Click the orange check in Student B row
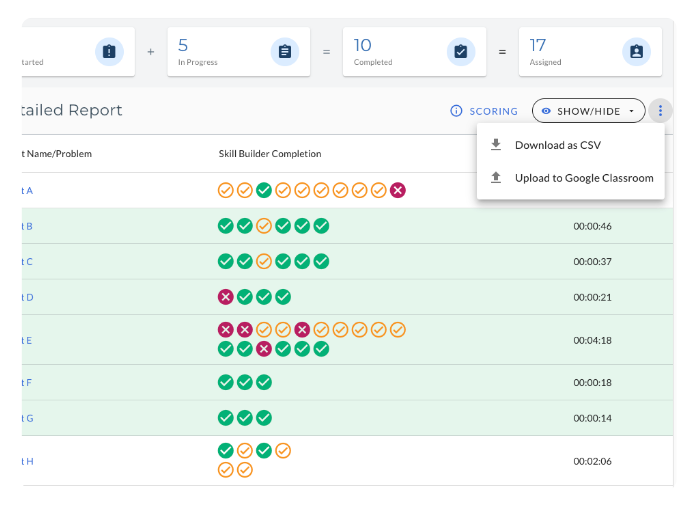 (x=264, y=226)
